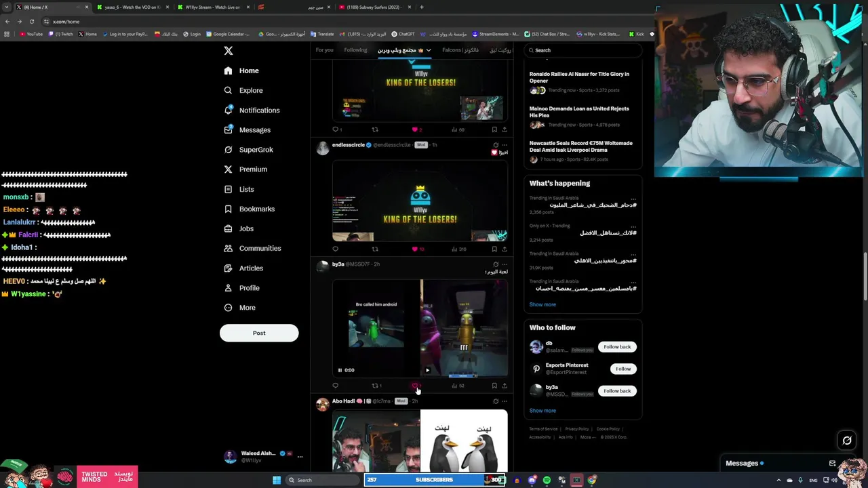Open more options on endlesscircle post
Screen dimensions: 868x488
point(505,144)
